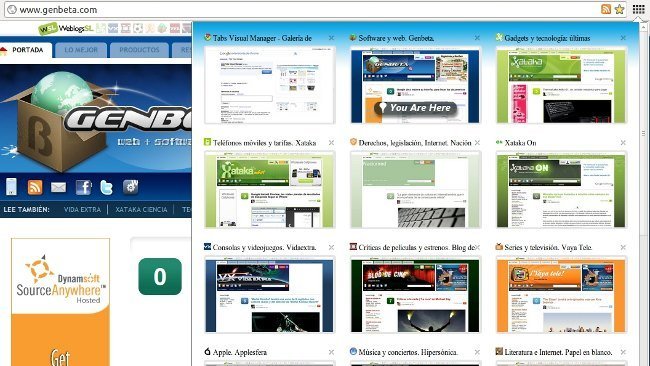Screen dimensions: 650x366
Task: Close the Literatura e Internet Papel en blanco tile
Action: click(x=623, y=352)
